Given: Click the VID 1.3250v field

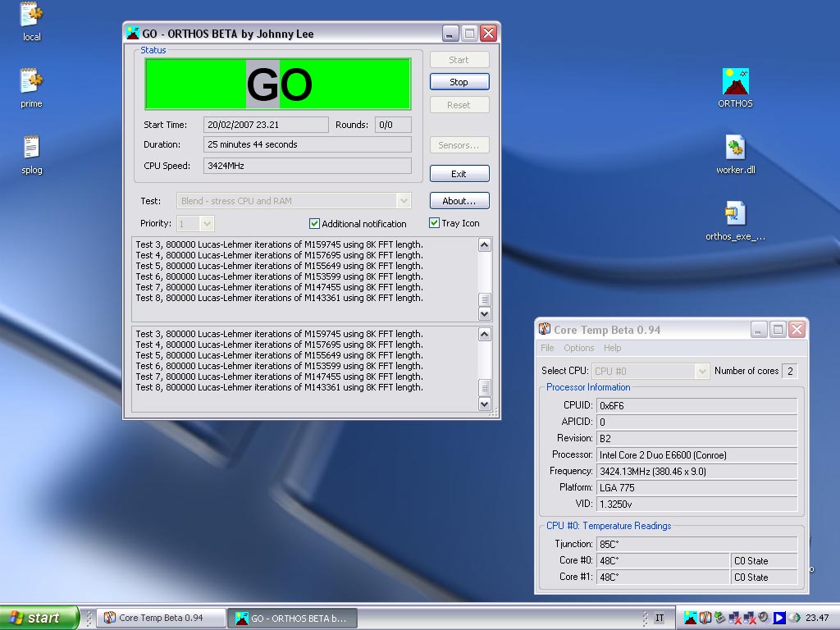Looking at the screenshot, I should pos(696,504).
